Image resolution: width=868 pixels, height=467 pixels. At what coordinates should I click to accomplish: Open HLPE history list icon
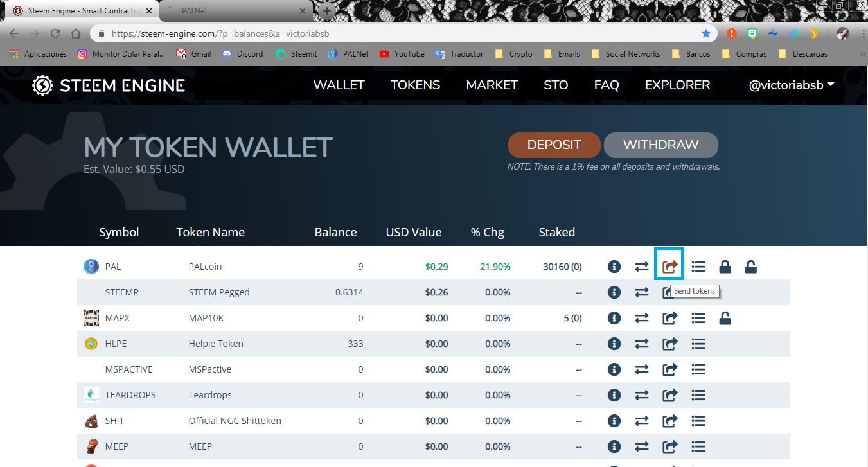tap(698, 344)
